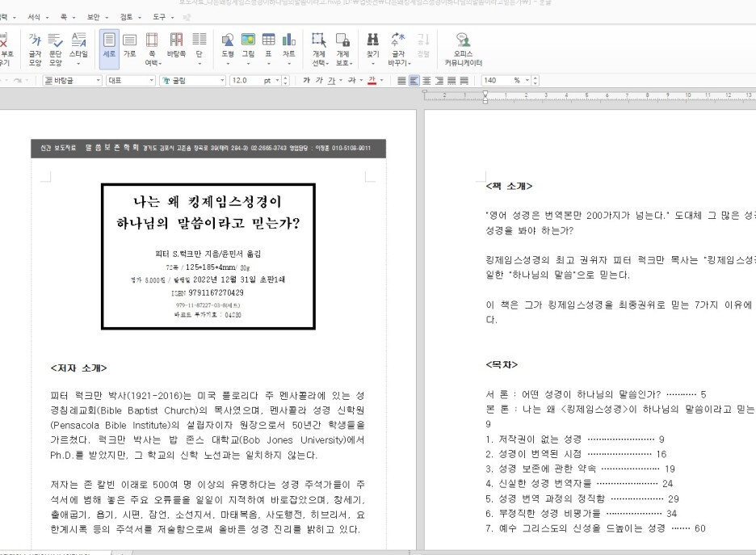Set center paragraph alignment
756x555 pixels.
pos(426,81)
